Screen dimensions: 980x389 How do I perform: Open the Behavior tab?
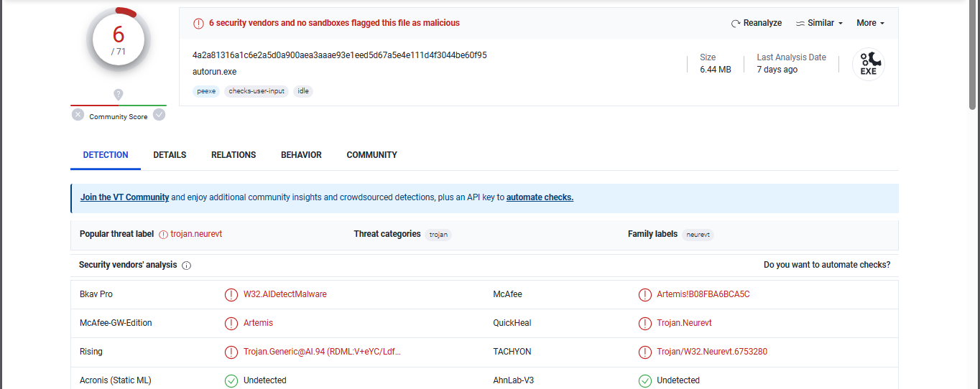pyautogui.click(x=301, y=155)
